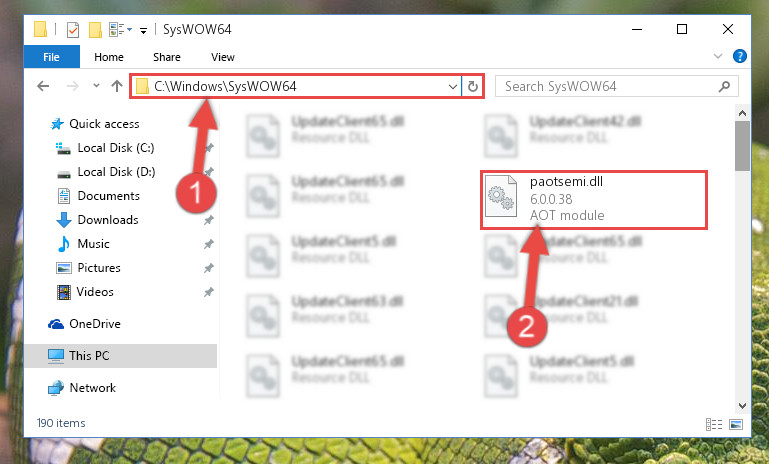
Task: Click the Properties quick access toolbar icon
Action: coord(73,29)
